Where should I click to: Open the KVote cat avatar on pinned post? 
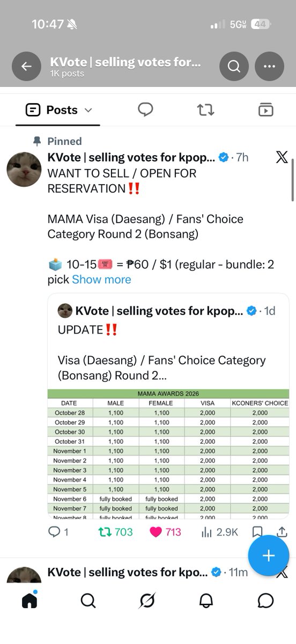click(x=24, y=170)
